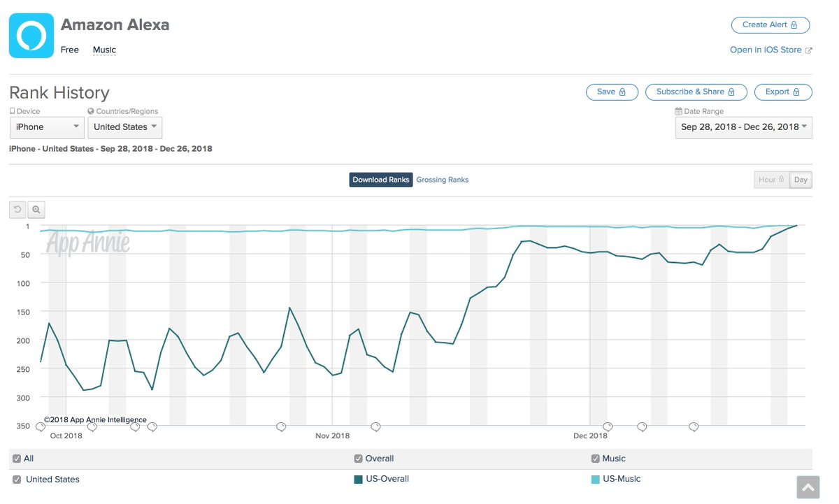Click the Export button
The width and height of the screenshot is (839, 504).
point(783,92)
